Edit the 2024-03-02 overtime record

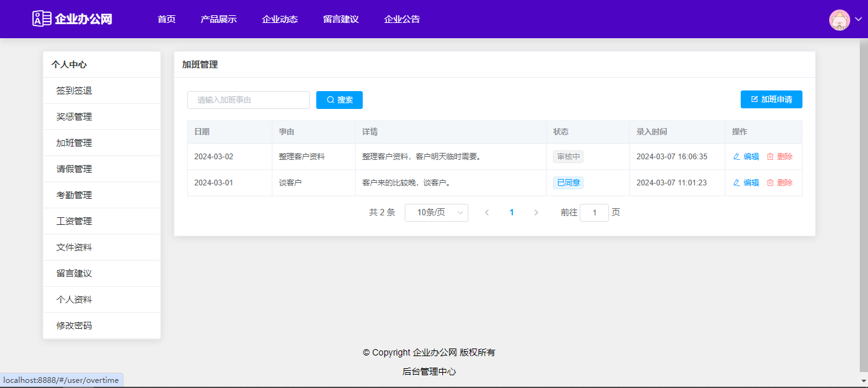[x=746, y=157]
